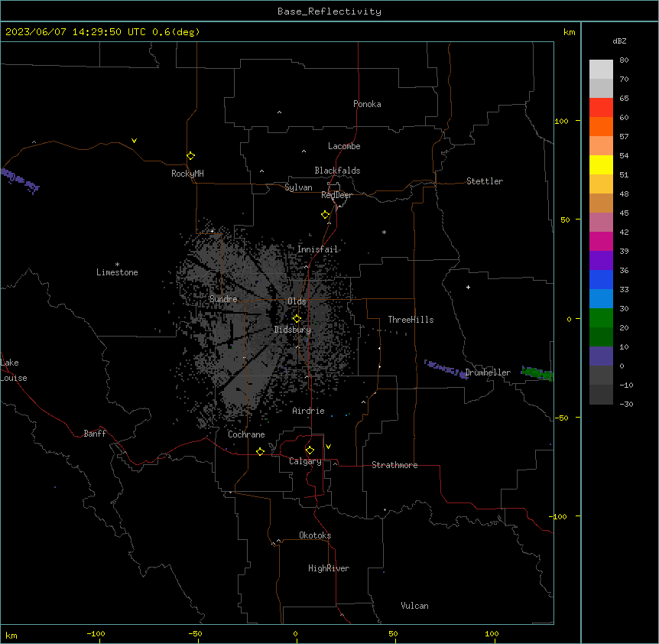Click the Sylvan label
The image size is (659, 644).
coord(298,187)
